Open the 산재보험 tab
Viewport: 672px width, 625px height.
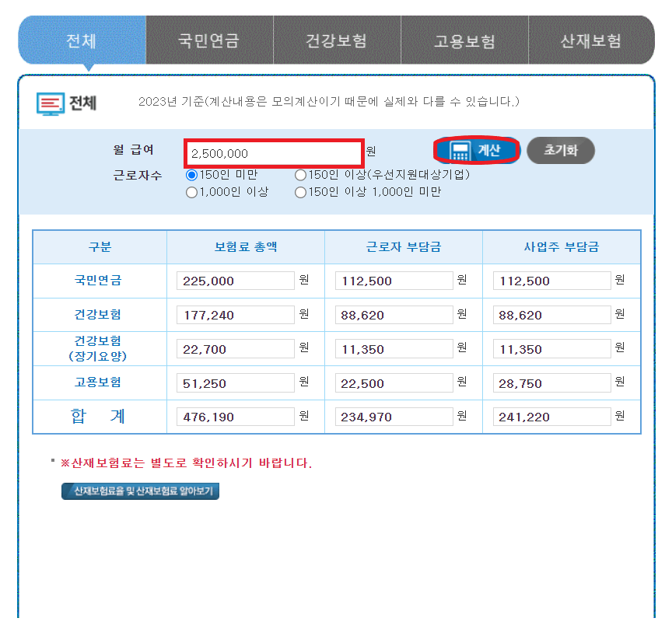pyautogui.click(x=591, y=40)
